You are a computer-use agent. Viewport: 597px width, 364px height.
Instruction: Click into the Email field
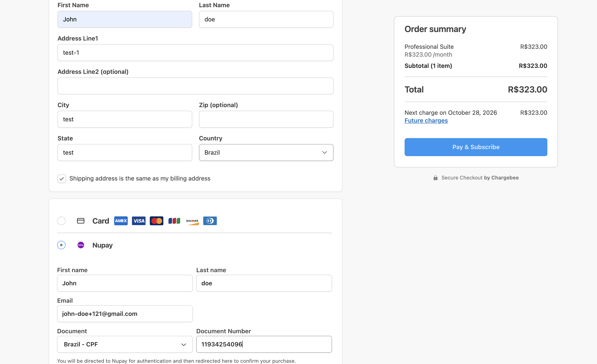[125, 314]
